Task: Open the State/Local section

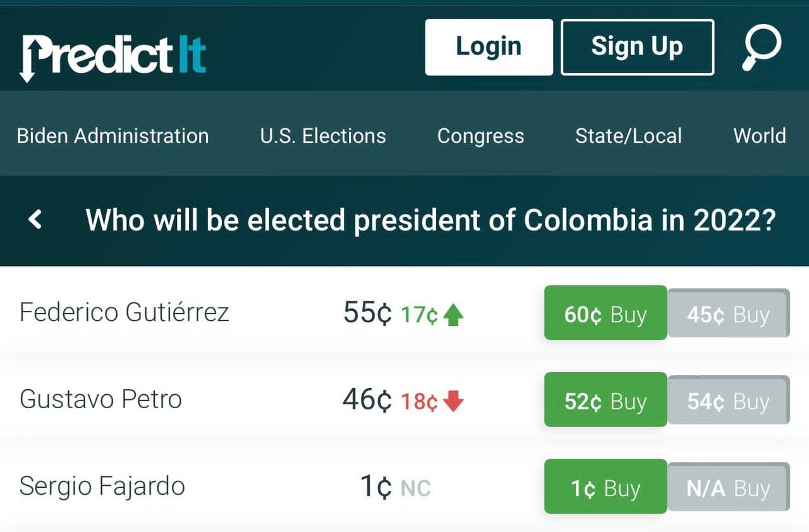Action: 628,136
